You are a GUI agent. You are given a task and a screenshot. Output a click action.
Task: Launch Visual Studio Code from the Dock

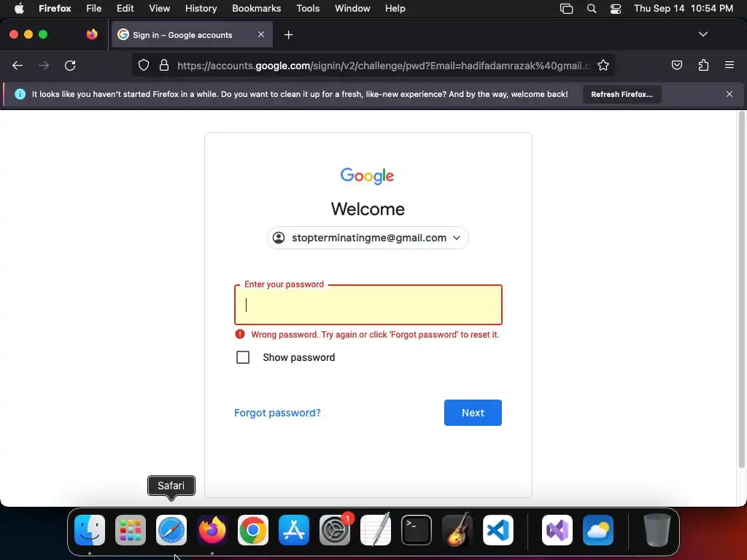click(x=498, y=529)
